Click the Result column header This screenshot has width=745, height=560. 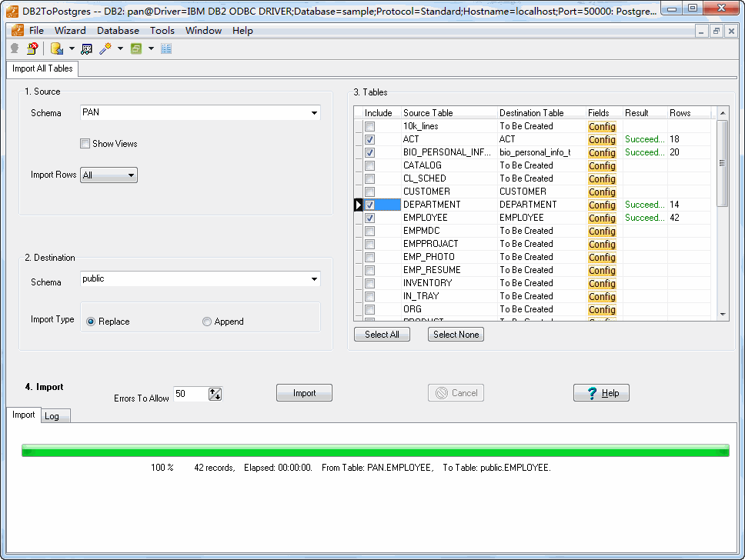[x=645, y=113]
